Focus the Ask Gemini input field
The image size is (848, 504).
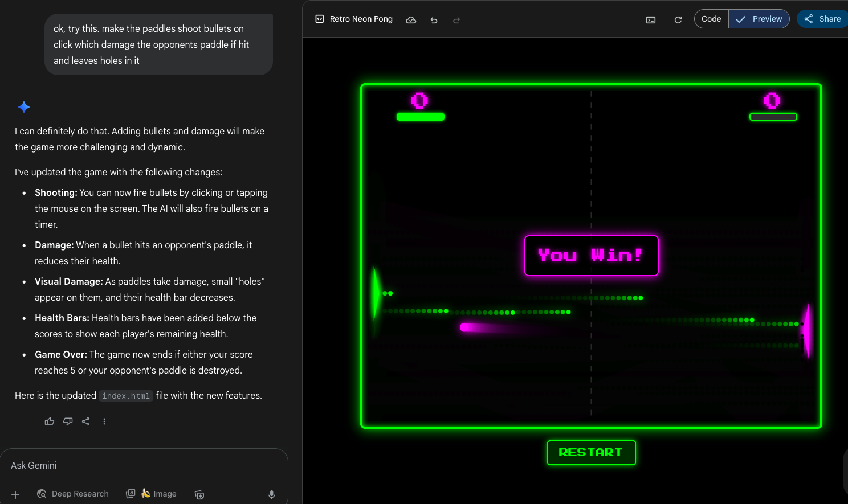(x=144, y=465)
